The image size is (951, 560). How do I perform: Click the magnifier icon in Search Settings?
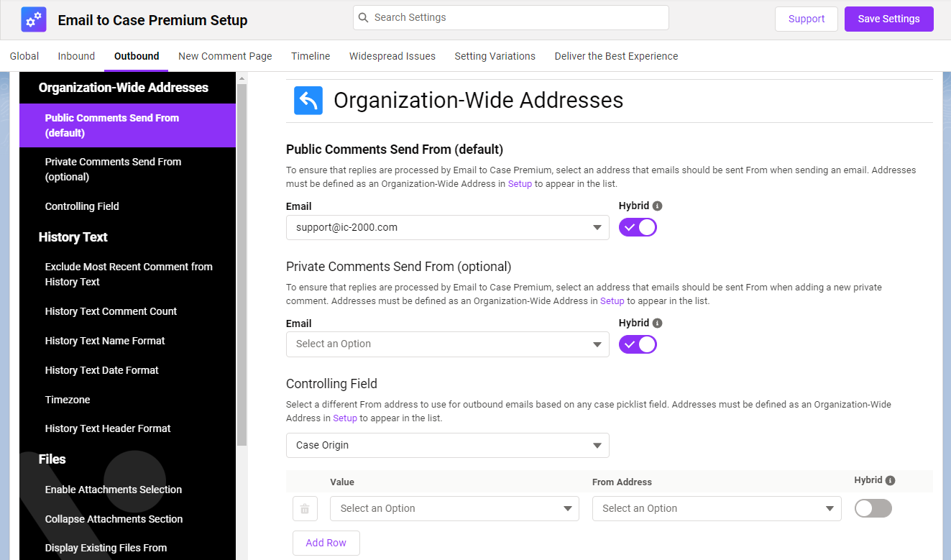click(x=364, y=17)
